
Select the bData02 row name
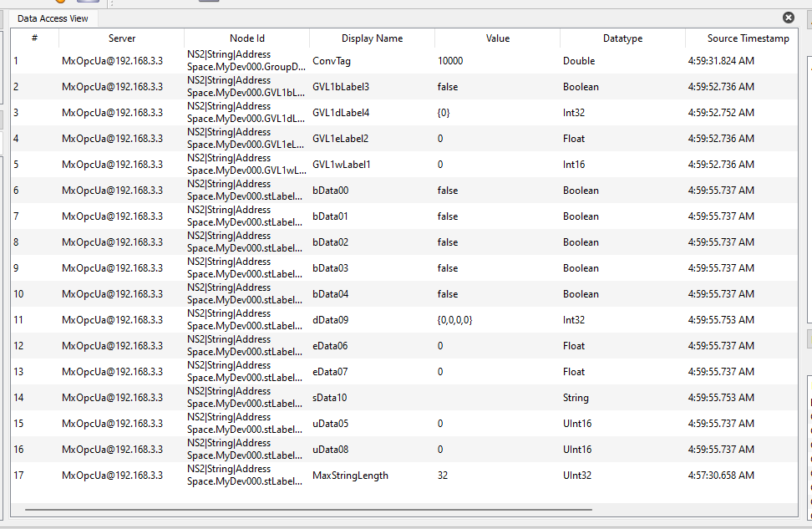pyautogui.click(x=330, y=242)
